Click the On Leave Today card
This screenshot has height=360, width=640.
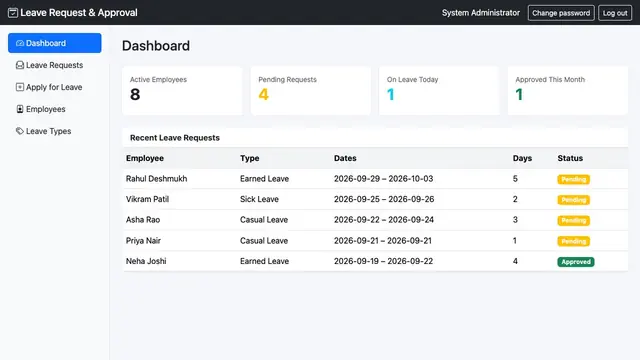(x=439, y=91)
